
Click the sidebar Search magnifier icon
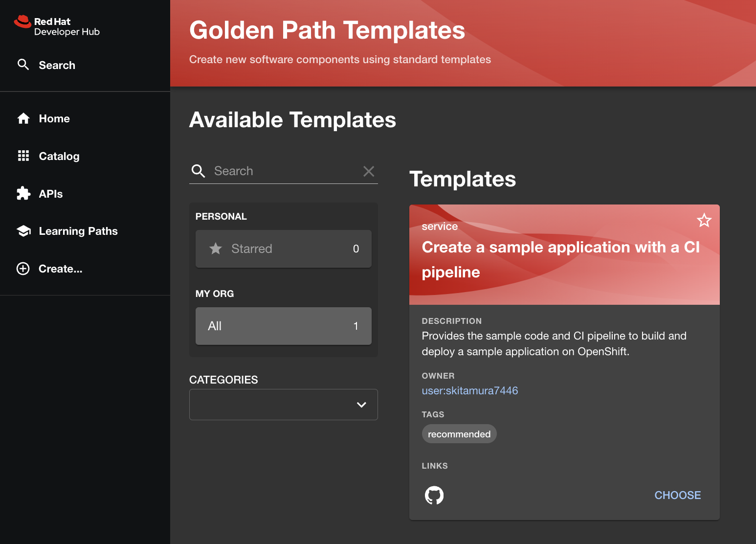(23, 65)
